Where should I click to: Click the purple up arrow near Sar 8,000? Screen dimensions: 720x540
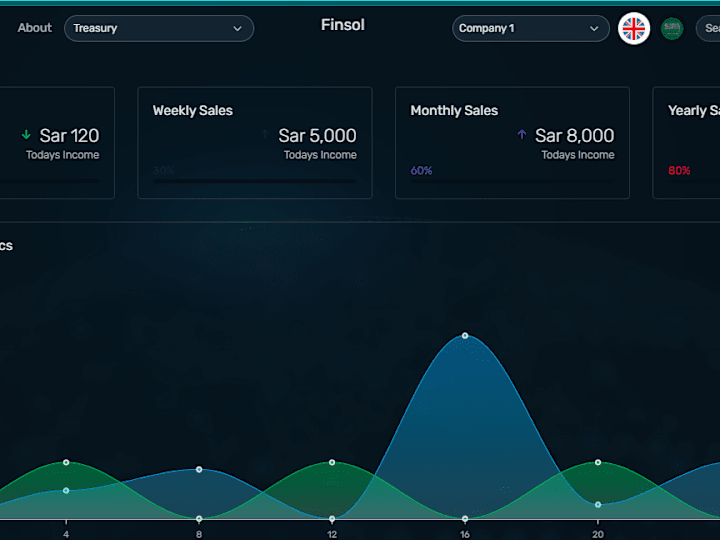(522, 134)
